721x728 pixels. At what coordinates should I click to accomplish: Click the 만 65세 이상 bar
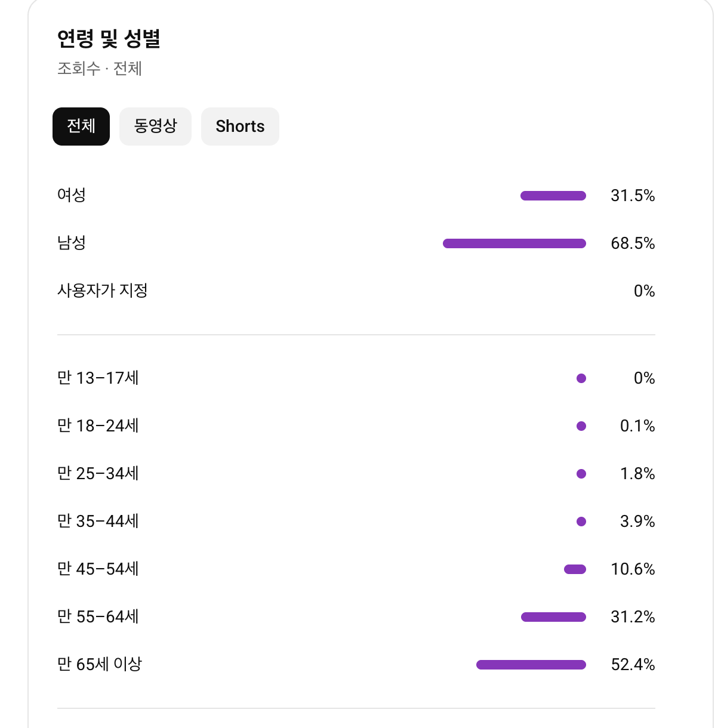tap(531, 665)
